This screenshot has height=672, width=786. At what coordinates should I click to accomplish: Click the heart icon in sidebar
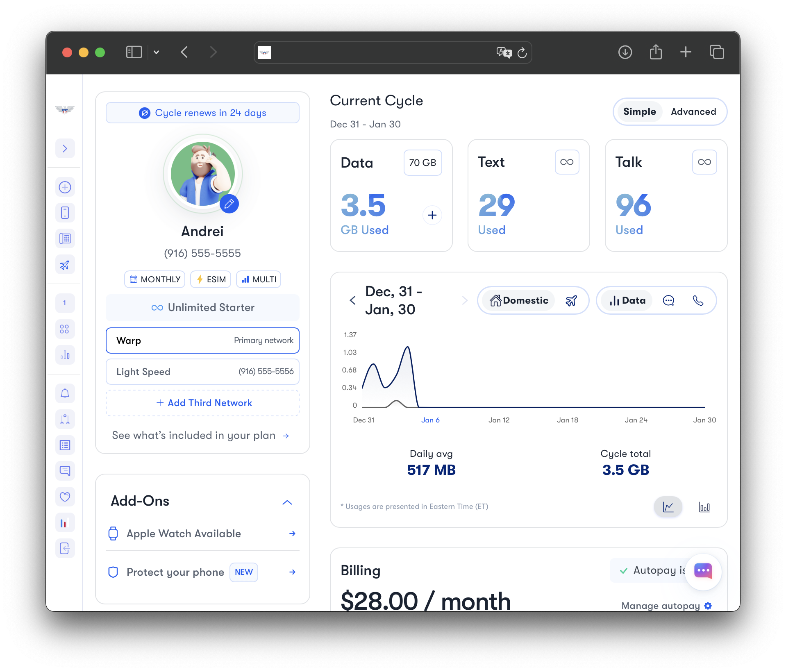click(x=65, y=497)
